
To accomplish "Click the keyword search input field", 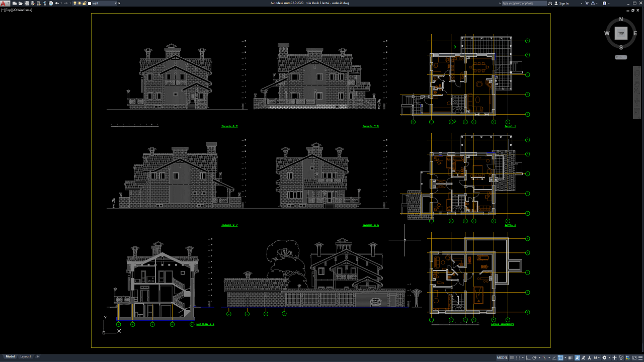I will (x=524, y=3).
